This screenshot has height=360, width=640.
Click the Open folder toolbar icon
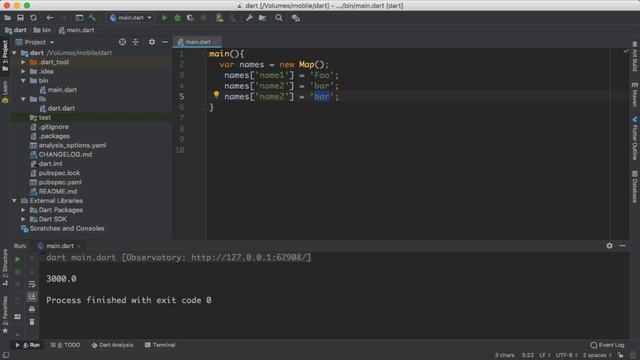[x=7, y=18]
